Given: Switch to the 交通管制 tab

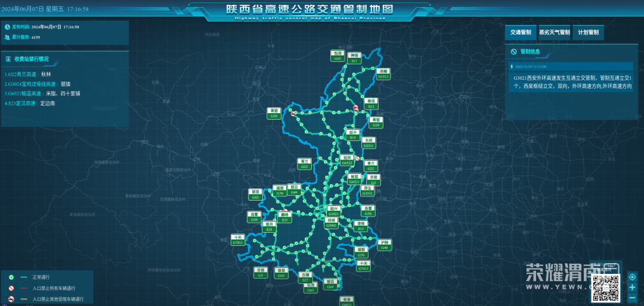Looking at the screenshot, I should click(x=521, y=33).
